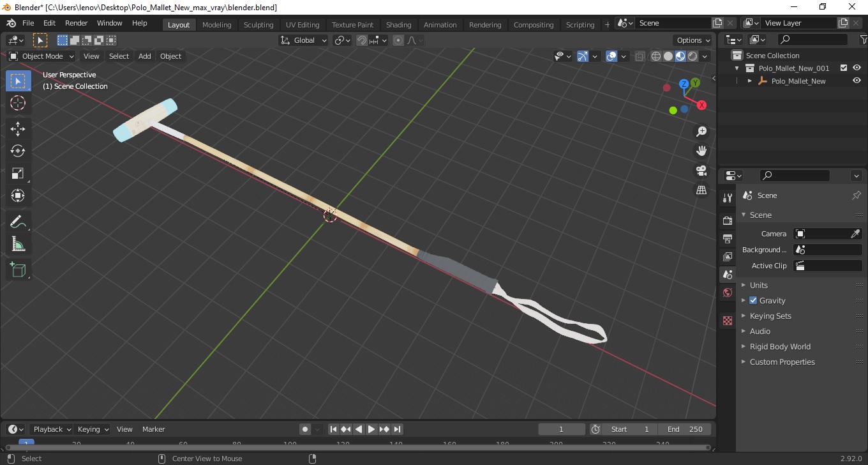Viewport: 868px width, 465px height.
Task: Toggle proportional editing
Action: 398,40
